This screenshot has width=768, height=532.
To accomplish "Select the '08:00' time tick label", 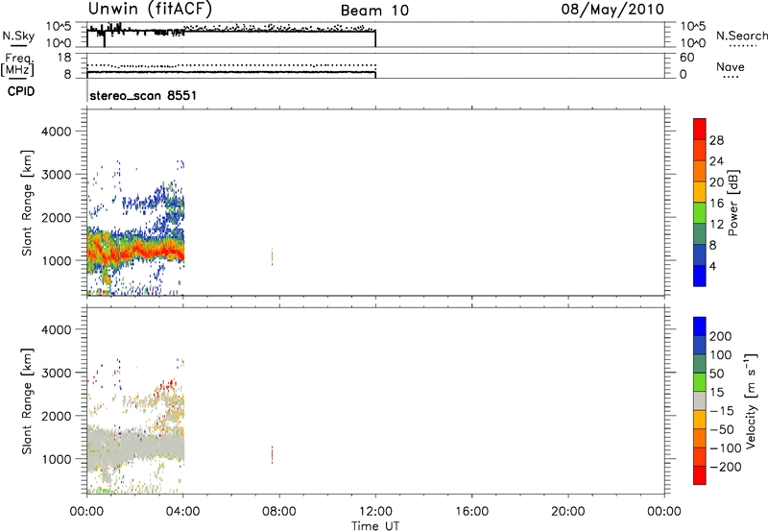I will pyautogui.click(x=279, y=512).
